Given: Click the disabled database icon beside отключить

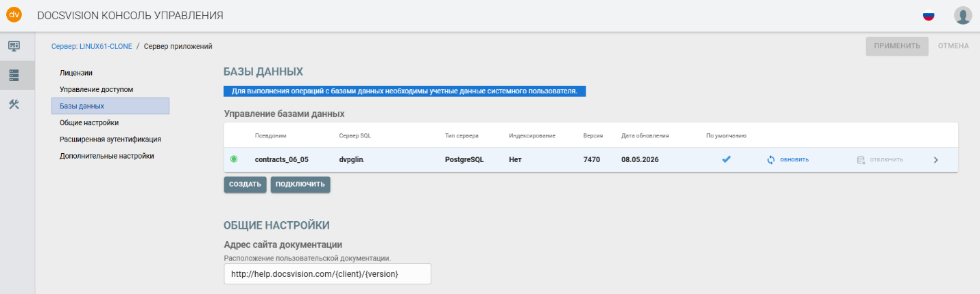Looking at the screenshot, I should [x=861, y=159].
